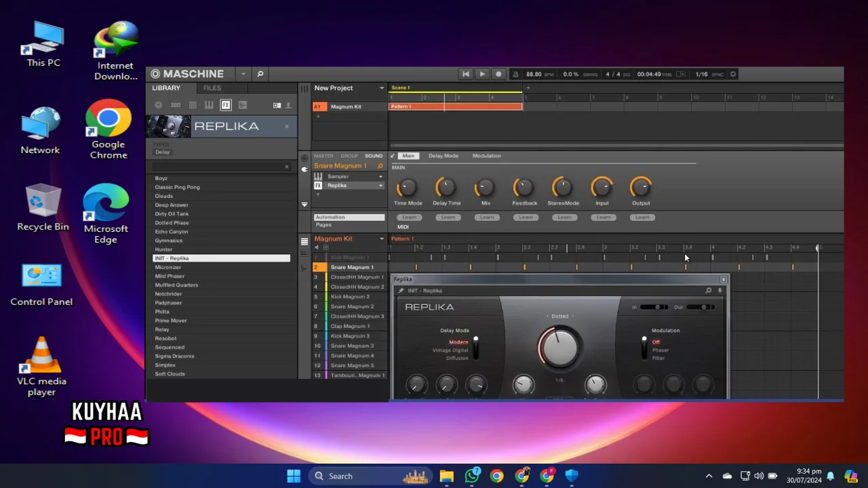Select the Delay type tag
Viewport: 868px width, 488px height.
click(x=162, y=152)
